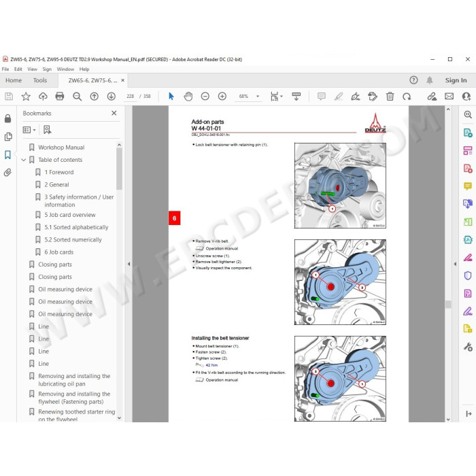Zoom out with minus button
This screenshot has height=476, width=476.
205,97
